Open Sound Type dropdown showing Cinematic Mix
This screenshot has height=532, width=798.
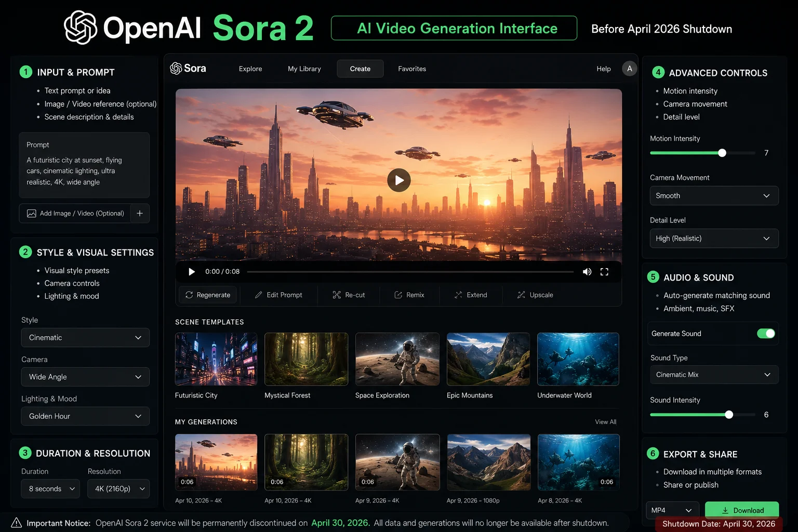[x=714, y=375]
